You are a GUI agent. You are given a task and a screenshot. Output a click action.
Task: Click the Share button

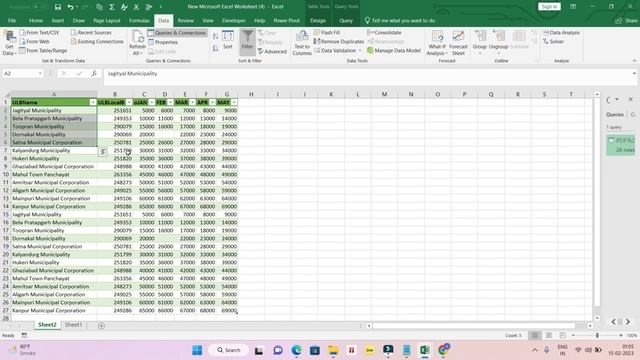coord(627,20)
